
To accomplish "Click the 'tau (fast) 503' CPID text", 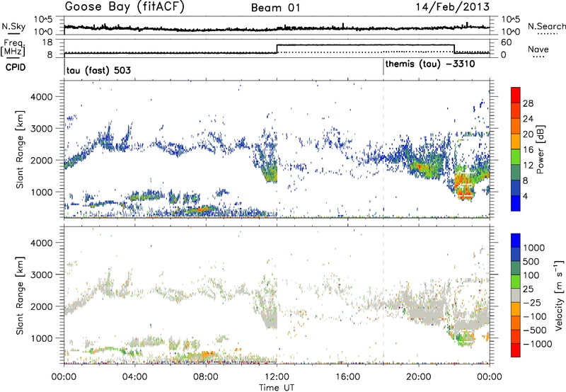I will [98, 70].
